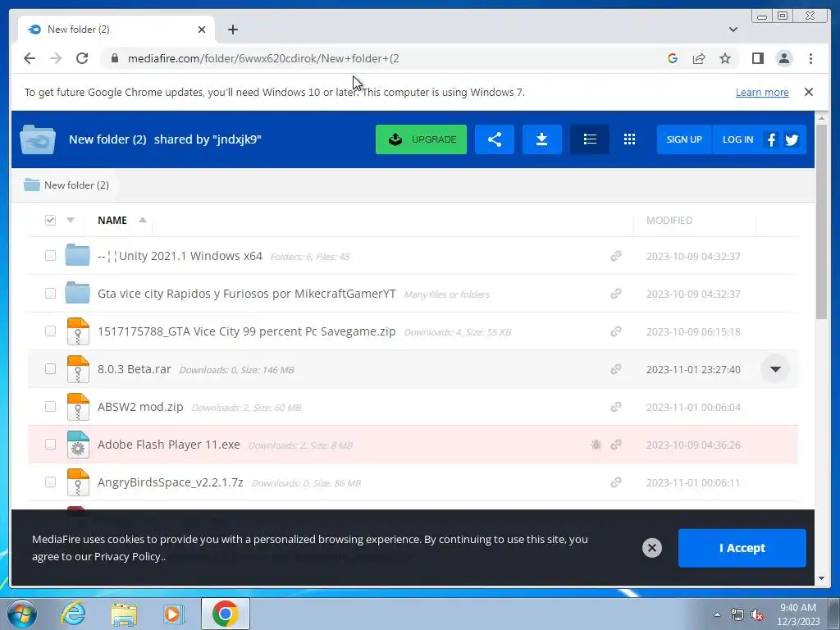Viewport: 840px width, 630px height.
Task: Log in with Facebook icon
Action: click(771, 139)
